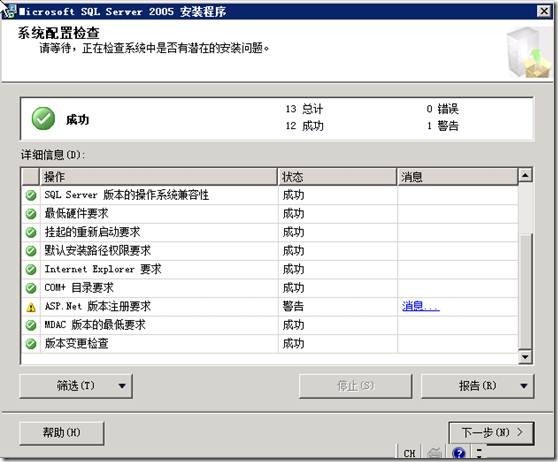Click the 0 错误 summary count

click(x=442, y=109)
